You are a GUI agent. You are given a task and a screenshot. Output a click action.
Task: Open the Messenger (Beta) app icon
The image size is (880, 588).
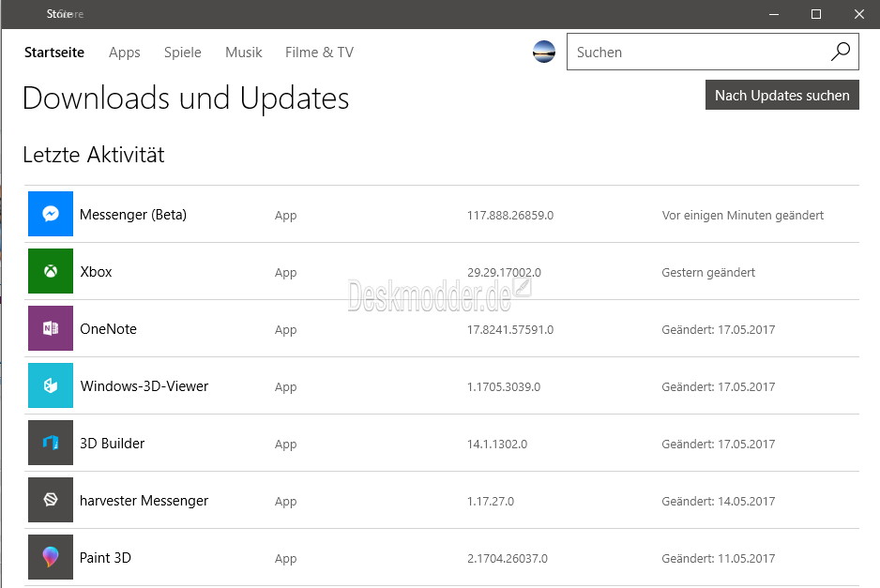click(51, 214)
